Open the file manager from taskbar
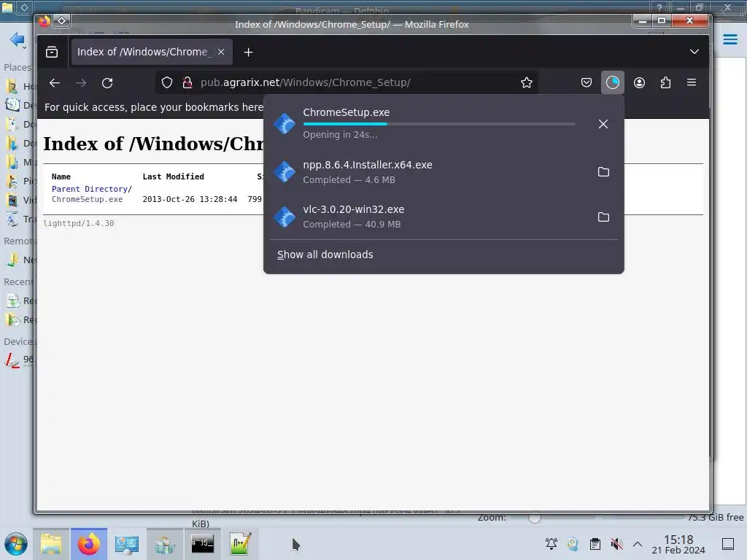This screenshot has width=747, height=560. coord(51,544)
